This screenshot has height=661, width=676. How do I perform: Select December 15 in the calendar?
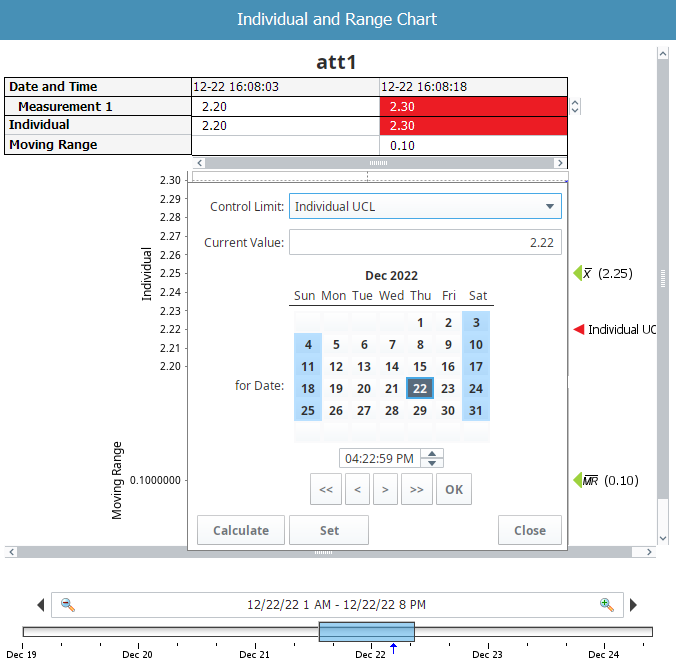click(420, 367)
